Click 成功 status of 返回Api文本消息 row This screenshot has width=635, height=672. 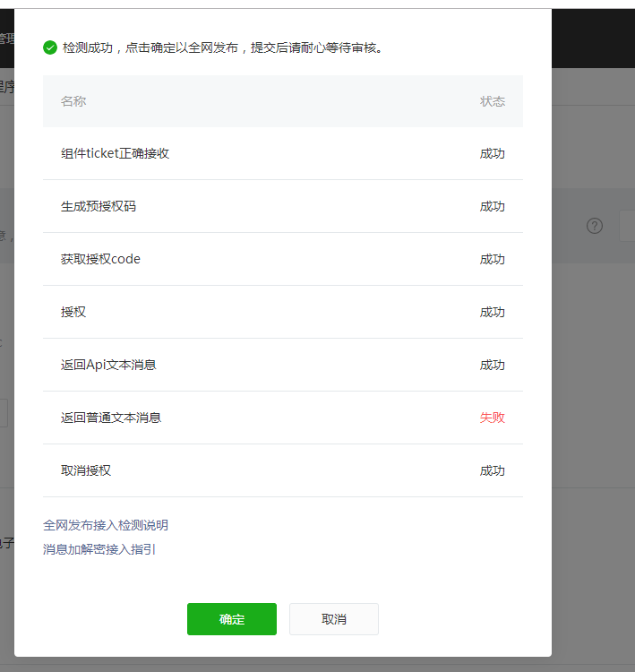[492, 365]
